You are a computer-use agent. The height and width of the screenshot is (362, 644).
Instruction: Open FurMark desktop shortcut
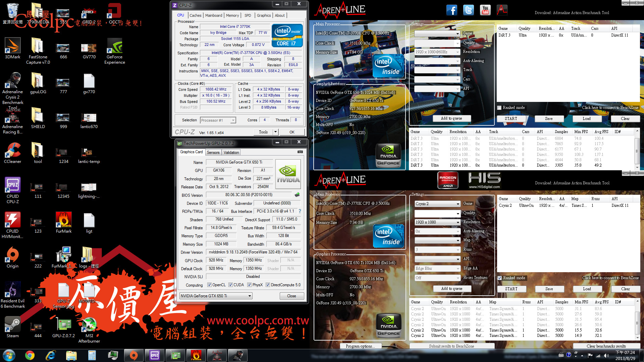pyautogui.click(x=63, y=220)
